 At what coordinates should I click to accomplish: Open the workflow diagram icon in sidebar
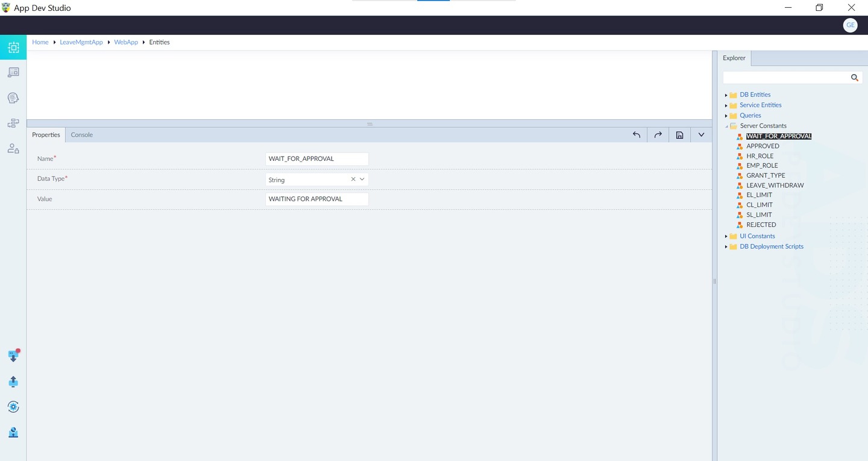point(13,124)
